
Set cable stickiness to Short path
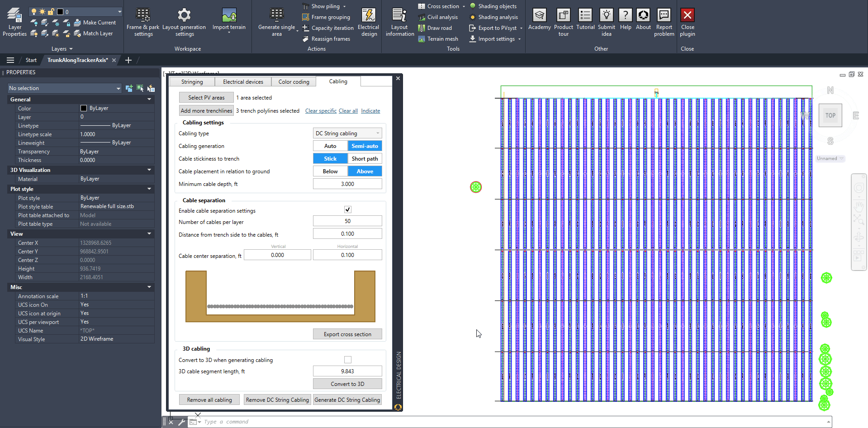pos(365,158)
